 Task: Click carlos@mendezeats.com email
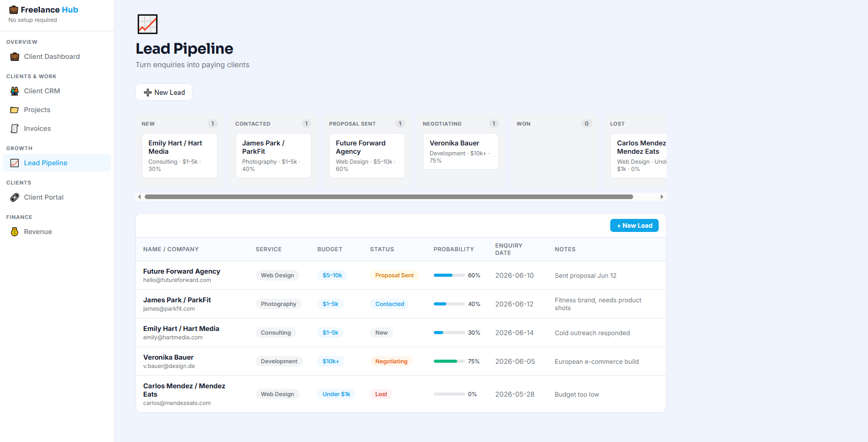(177, 403)
